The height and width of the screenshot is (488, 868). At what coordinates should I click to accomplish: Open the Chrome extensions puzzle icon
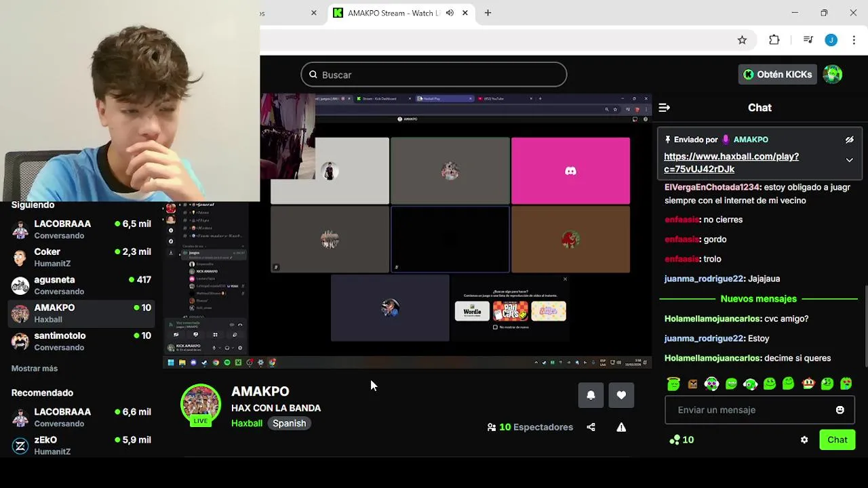[774, 40]
